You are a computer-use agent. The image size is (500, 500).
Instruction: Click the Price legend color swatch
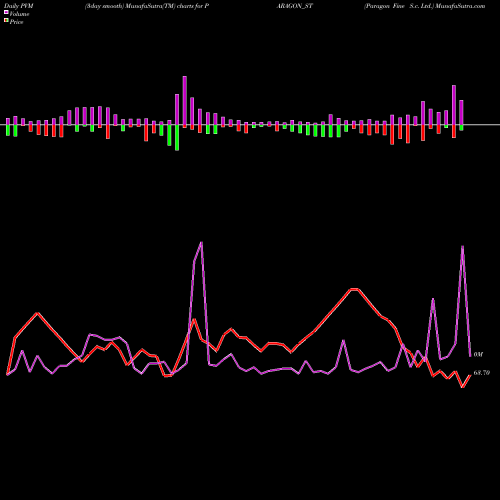(6, 21)
